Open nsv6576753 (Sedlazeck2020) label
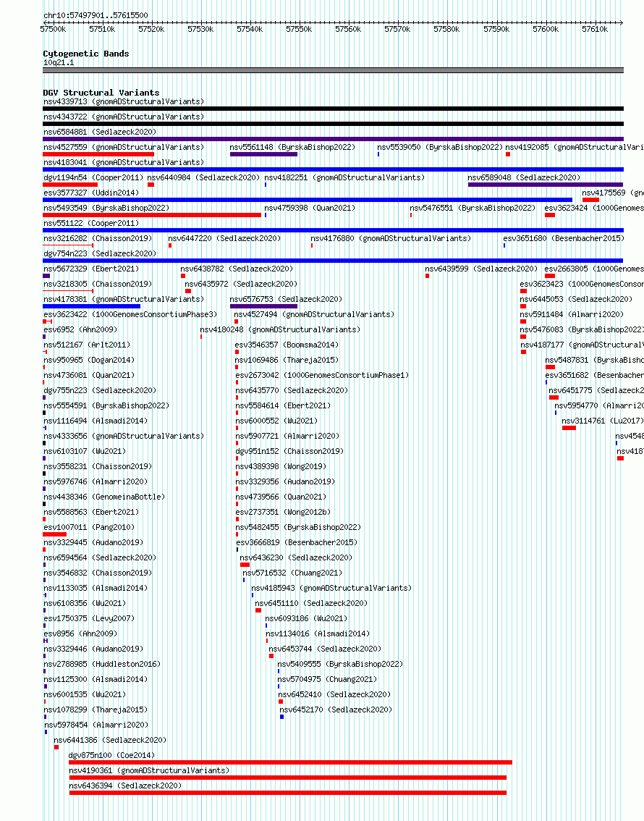This screenshot has height=821, width=644. coord(286,299)
